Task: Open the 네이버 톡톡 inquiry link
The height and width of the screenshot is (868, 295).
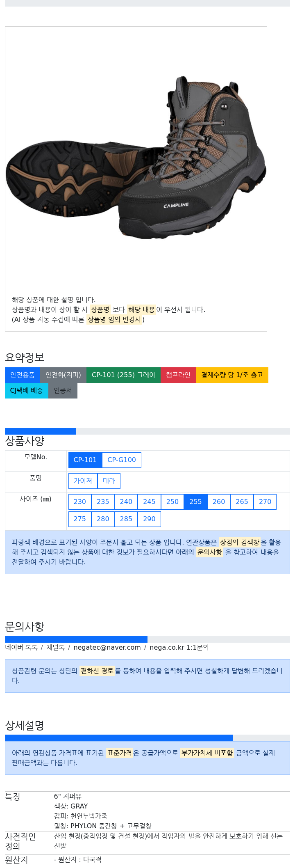Action: (x=21, y=648)
